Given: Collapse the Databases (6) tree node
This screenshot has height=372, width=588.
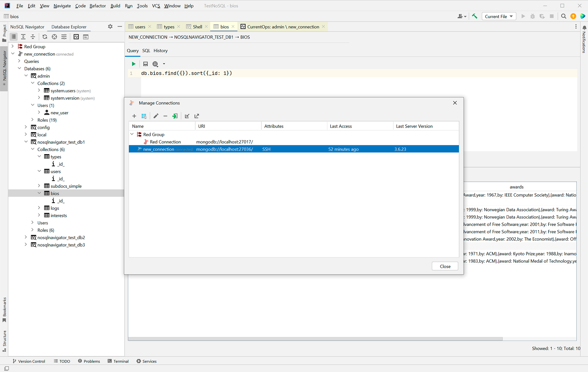Looking at the screenshot, I should (x=20, y=69).
